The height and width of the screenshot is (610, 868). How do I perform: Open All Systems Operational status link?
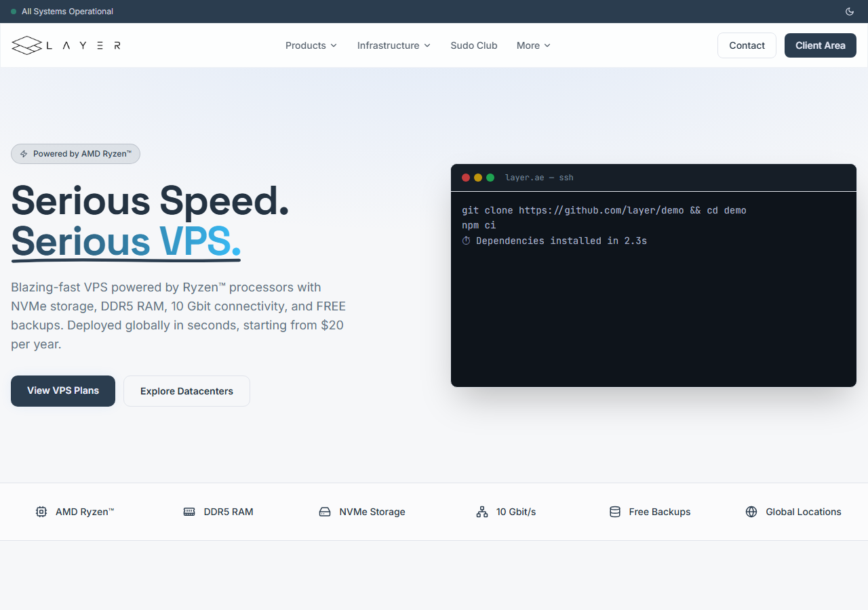tap(67, 12)
